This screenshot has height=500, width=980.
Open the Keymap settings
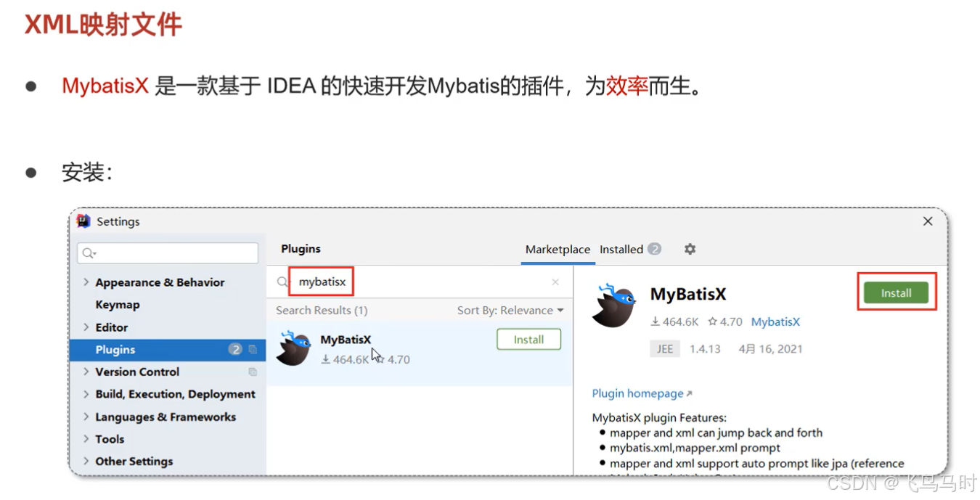[118, 305]
